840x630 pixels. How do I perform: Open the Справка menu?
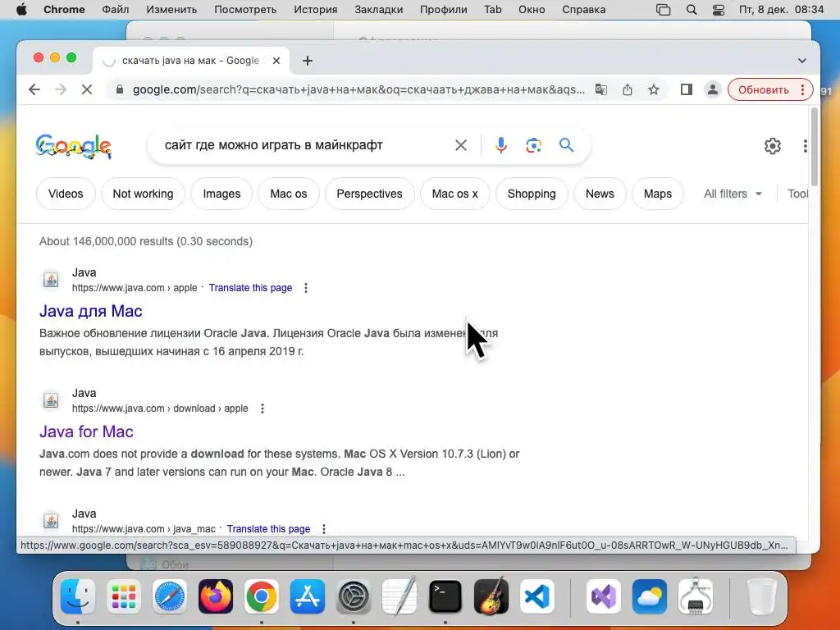(583, 10)
